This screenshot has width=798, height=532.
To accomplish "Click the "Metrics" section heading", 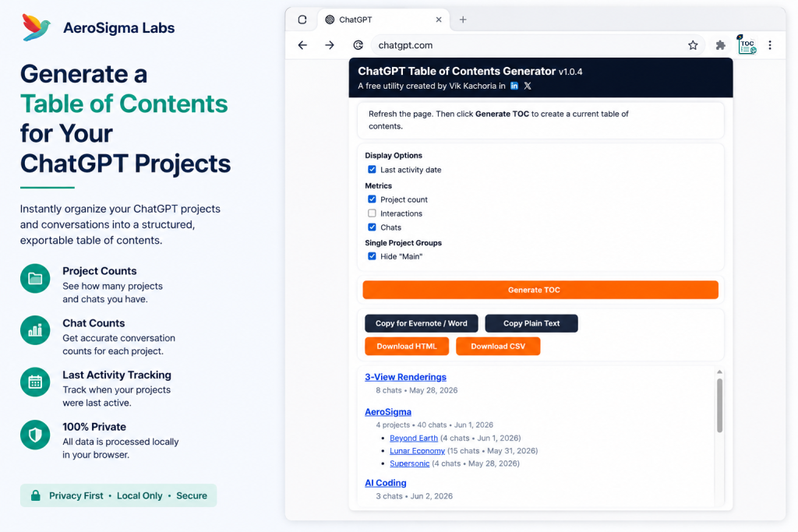I will tap(378, 185).
